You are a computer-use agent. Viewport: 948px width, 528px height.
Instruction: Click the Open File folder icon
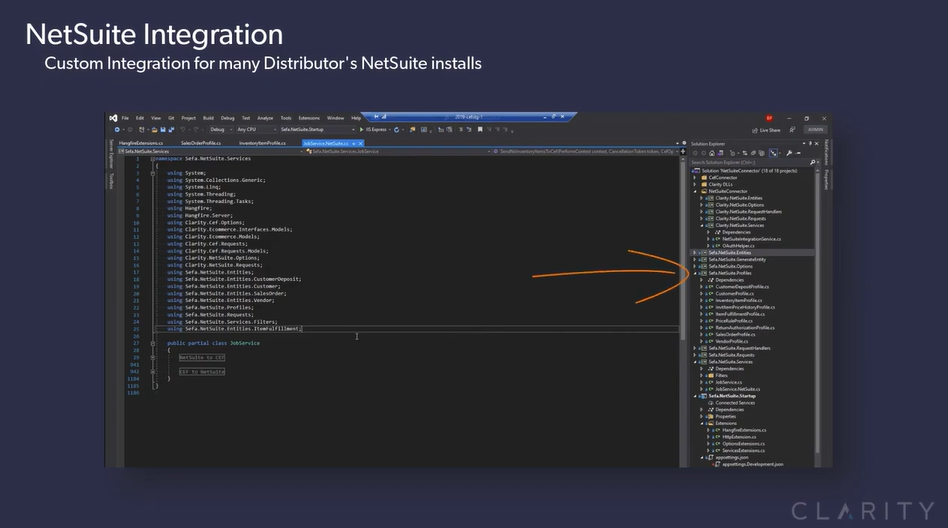pos(154,129)
